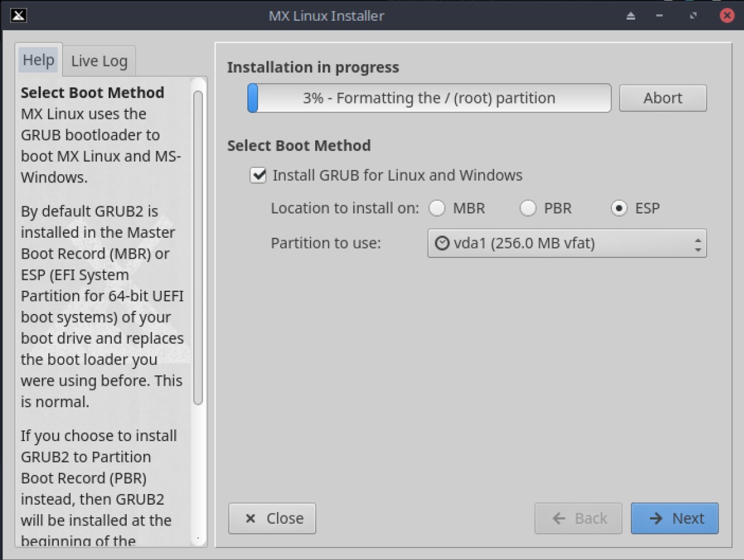
Task: Proceed with the Next button
Action: coord(674,518)
